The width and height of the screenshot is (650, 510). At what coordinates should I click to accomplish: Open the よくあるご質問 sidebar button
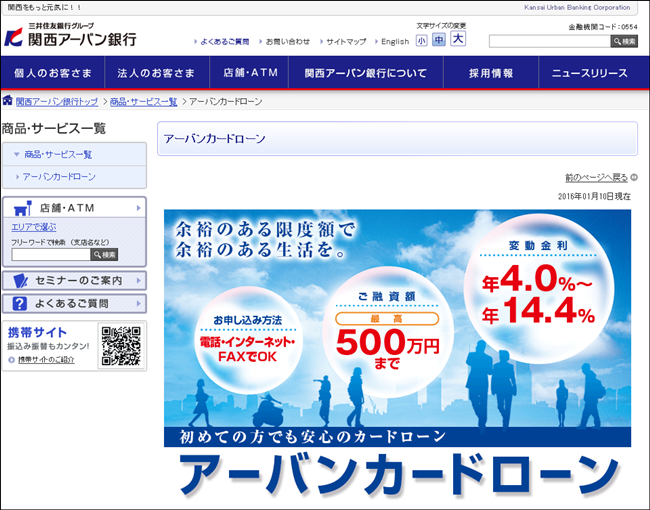(75, 304)
